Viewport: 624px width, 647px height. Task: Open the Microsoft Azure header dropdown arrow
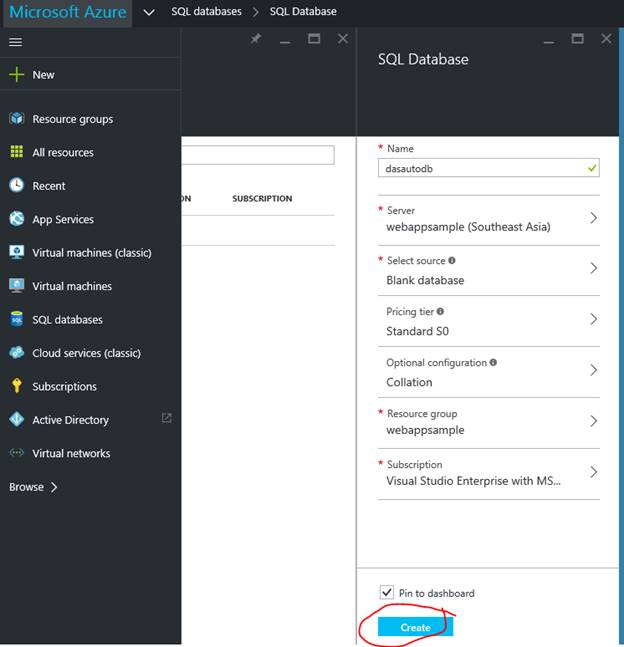pos(149,12)
